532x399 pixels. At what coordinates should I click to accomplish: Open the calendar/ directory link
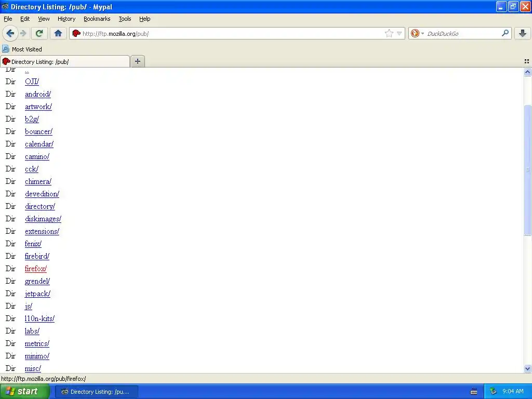39,144
